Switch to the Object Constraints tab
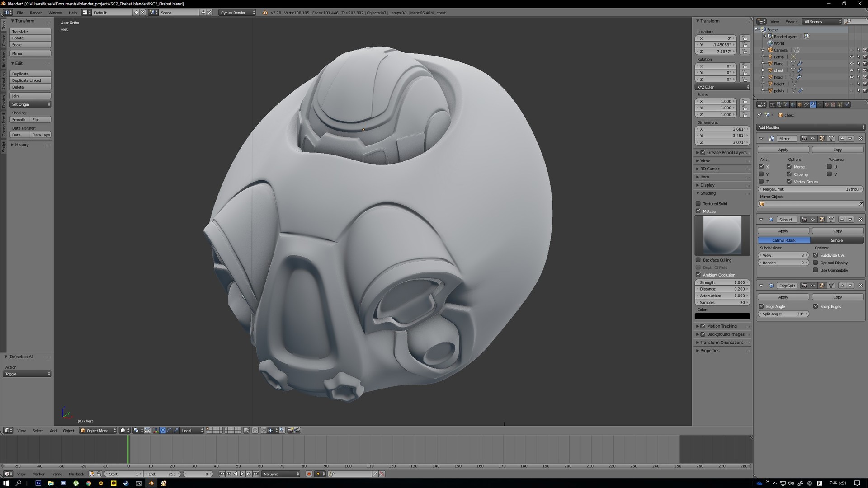Viewport: 868px width, 488px height. click(807, 104)
